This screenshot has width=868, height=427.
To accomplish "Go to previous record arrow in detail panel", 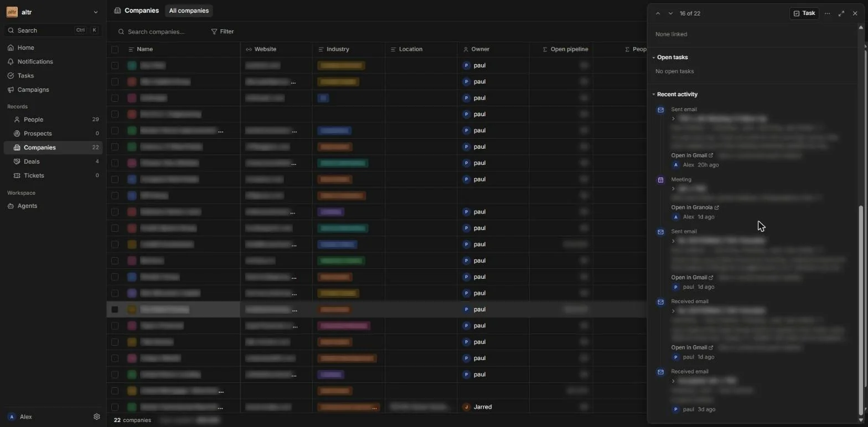I will tap(658, 13).
